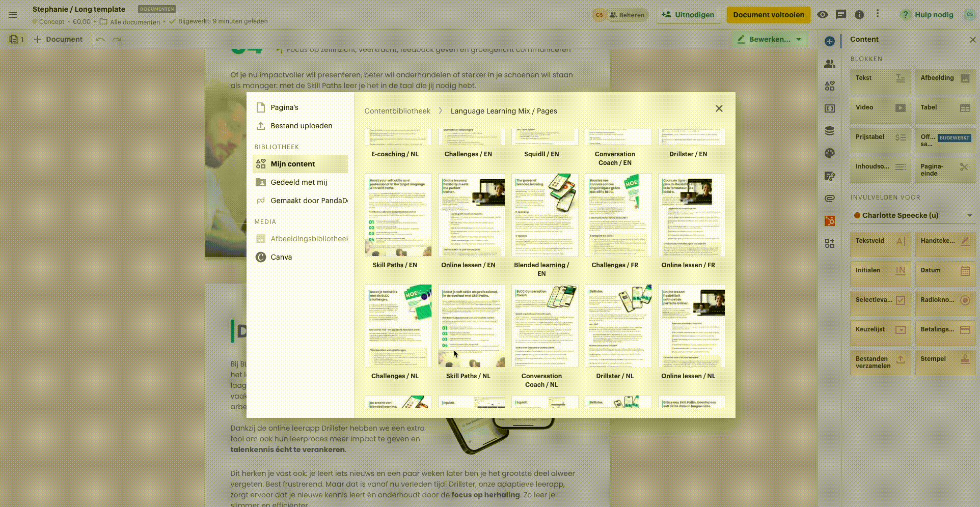Add the Radioknop radio button field
Viewport: 980px width, 507px height.
tap(945, 300)
